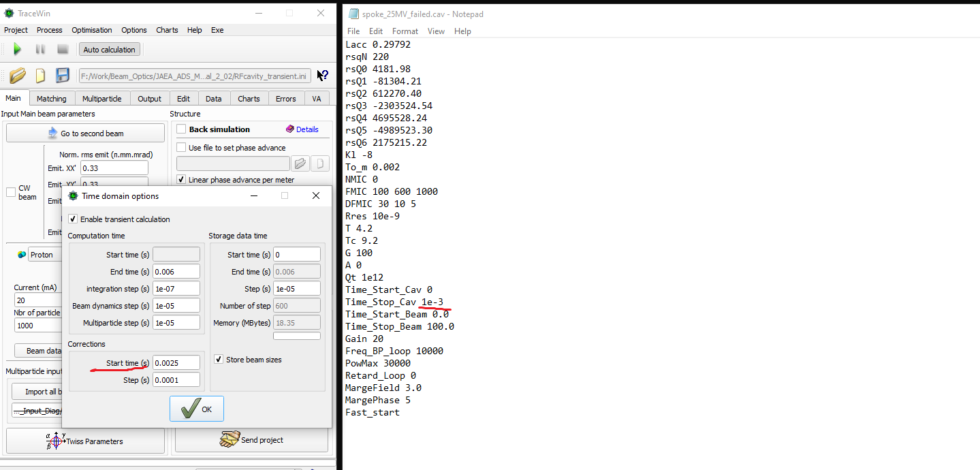Viewport: 980px width, 470px height.
Task: Open the Help menu in TraceWin
Action: click(x=195, y=30)
